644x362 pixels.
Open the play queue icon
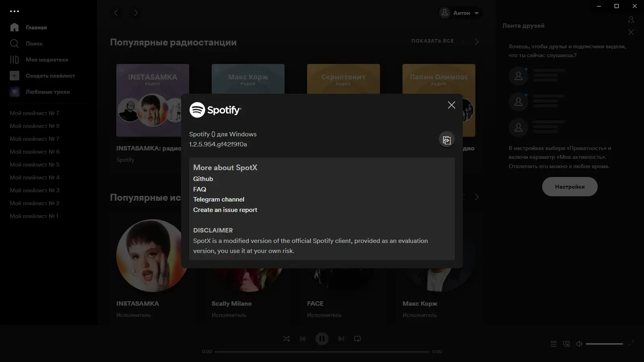tap(553, 344)
